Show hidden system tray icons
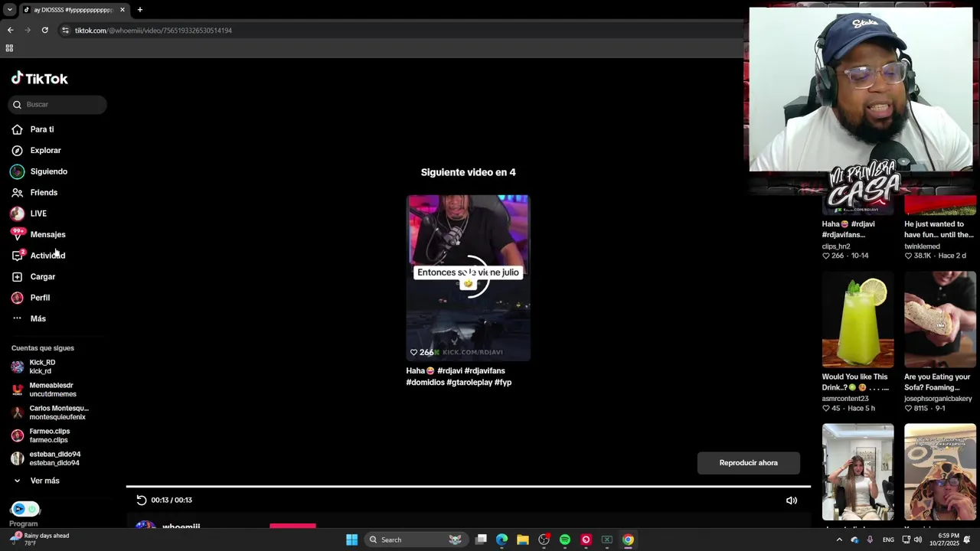The image size is (980, 551). [839, 540]
